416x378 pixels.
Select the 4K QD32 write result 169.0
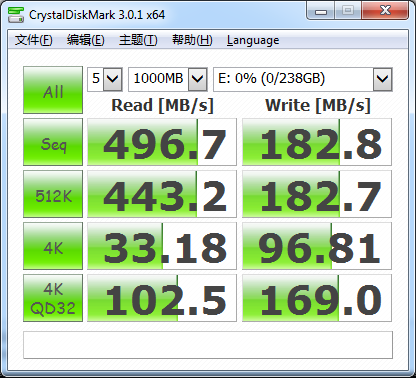(x=317, y=298)
